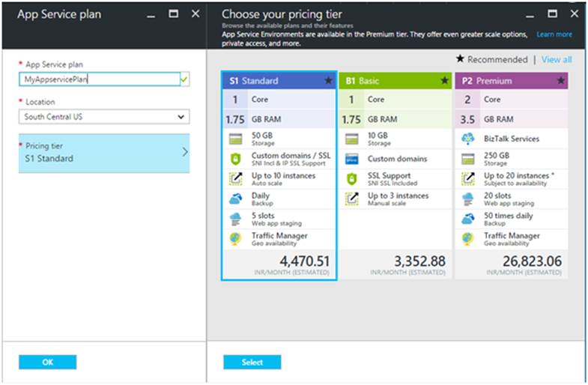
Task: Click the P2 Premium Traffic Manager globe icon
Action: pos(468,239)
